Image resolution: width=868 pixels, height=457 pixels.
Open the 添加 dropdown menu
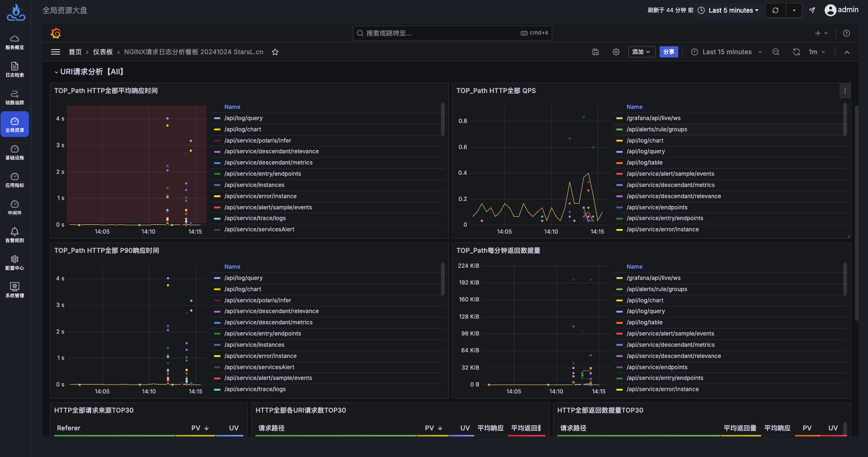pos(641,52)
